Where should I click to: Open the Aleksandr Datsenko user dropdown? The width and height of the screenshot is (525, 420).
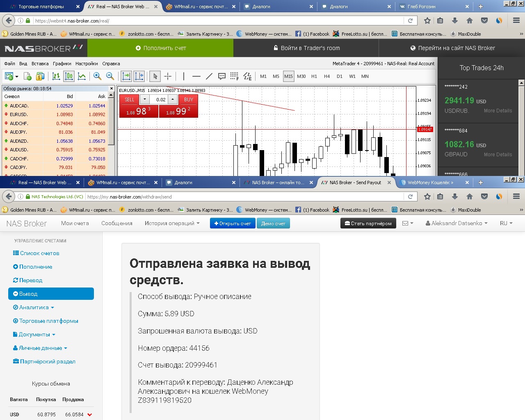click(x=457, y=223)
